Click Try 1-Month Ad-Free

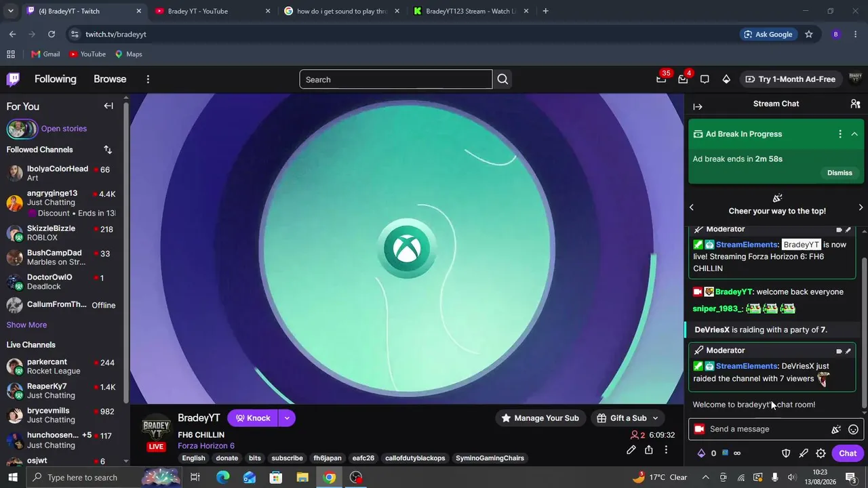pos(790,79)
